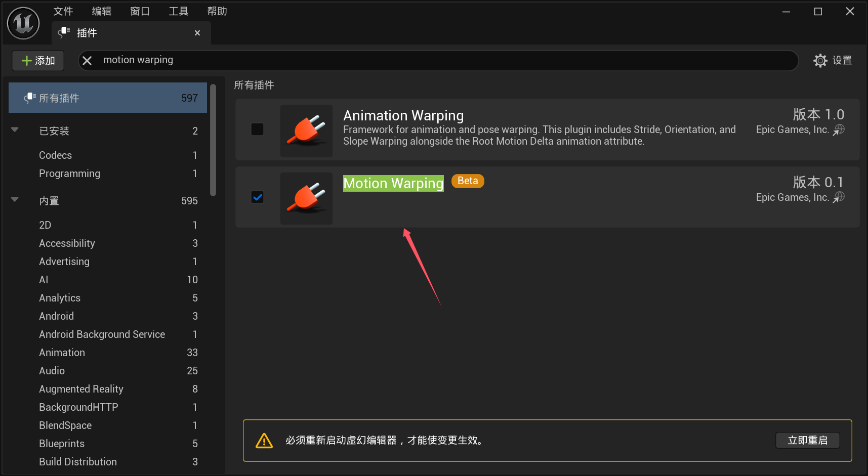Click the category list scrollbar
868x476 pixels.
point(213,140)
